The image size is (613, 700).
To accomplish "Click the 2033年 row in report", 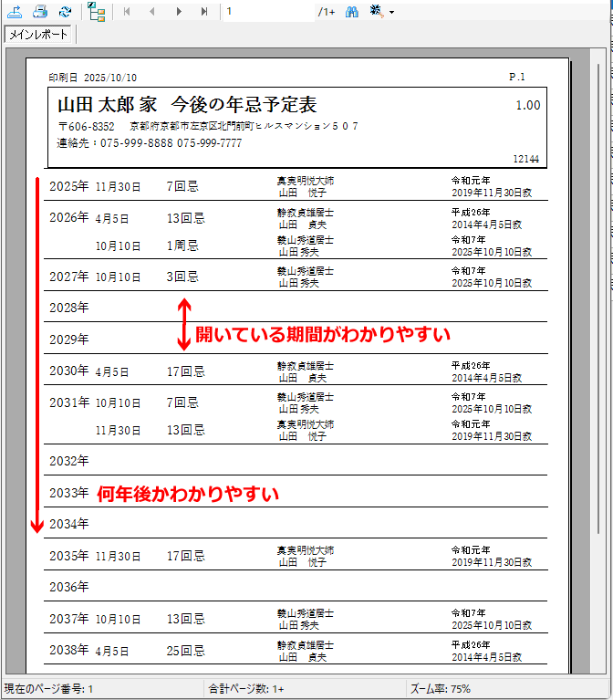I will (x=69, y=493).
